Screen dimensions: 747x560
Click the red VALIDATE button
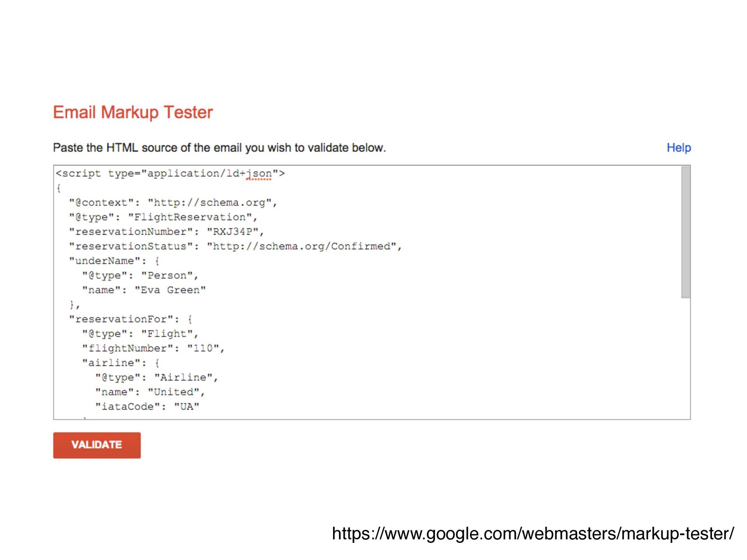tap(96, 445)
